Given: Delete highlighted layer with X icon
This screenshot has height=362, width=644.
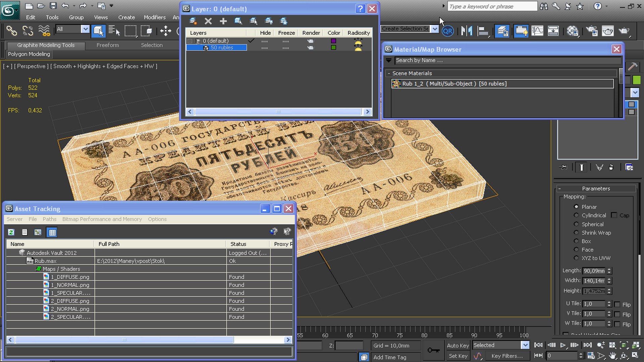Looking at the screenshot, I should [208, 21].
